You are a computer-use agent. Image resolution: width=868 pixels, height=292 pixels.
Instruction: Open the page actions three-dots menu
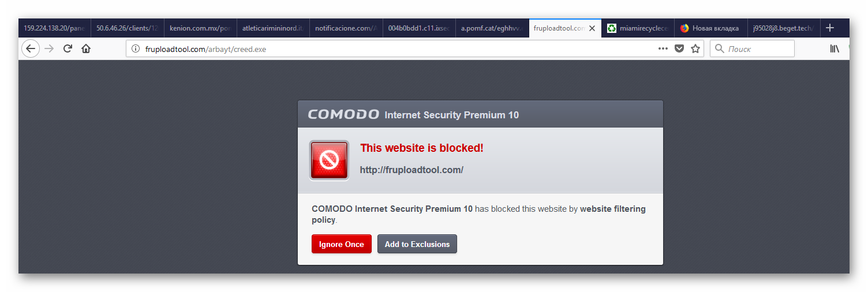click(663, 49)
